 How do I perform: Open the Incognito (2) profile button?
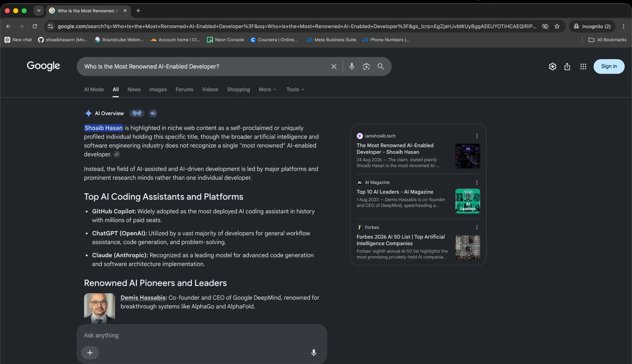coord(592,26)
